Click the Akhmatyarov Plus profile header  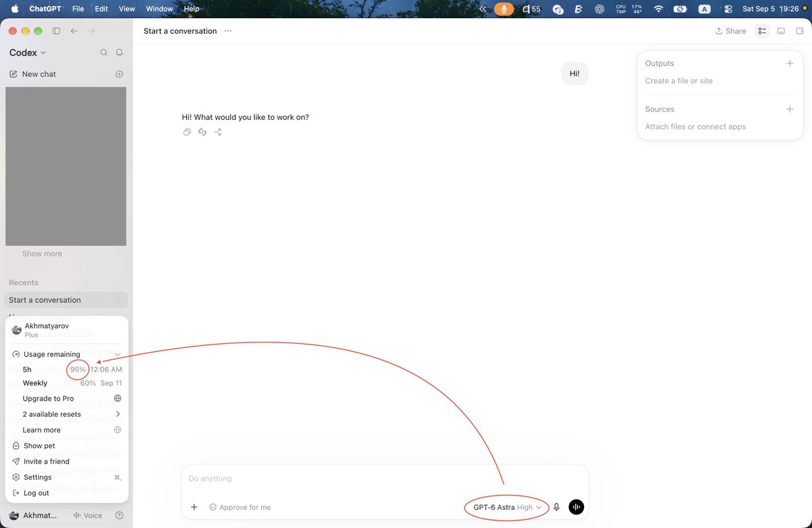[x=67, y=330]
